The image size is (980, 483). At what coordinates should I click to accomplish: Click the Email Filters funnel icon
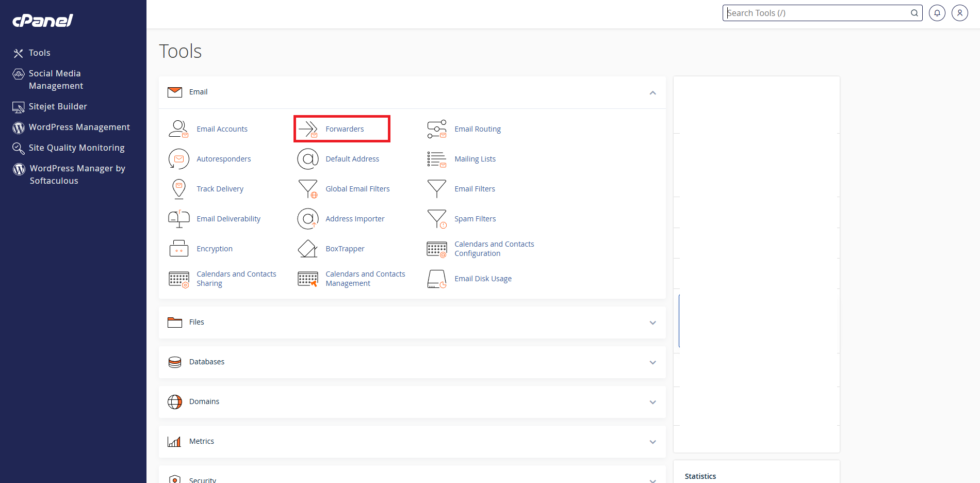coord(437,189)
